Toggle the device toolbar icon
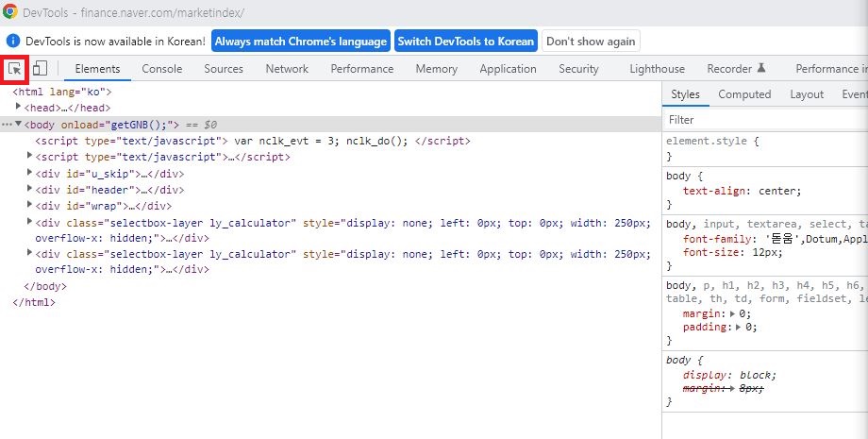 (x=40, y=69)
